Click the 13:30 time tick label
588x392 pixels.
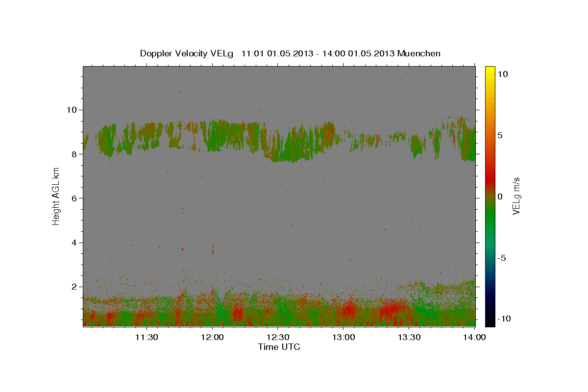click(409, 337)
